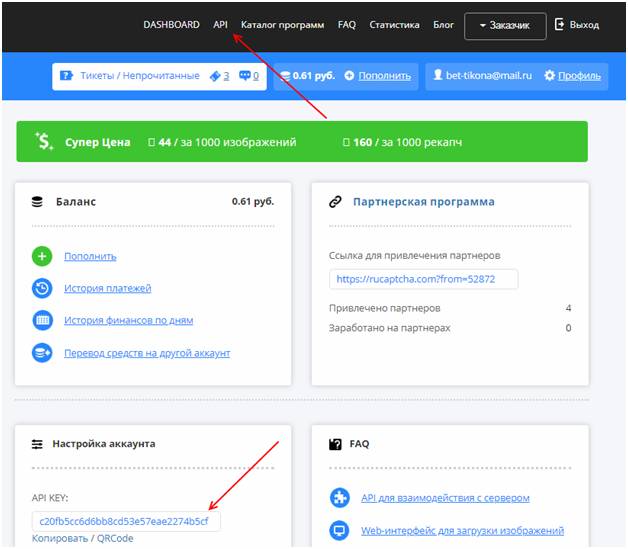
Task: Open the Профиль link
Action: pyautogui.click(x=580, y=76)
